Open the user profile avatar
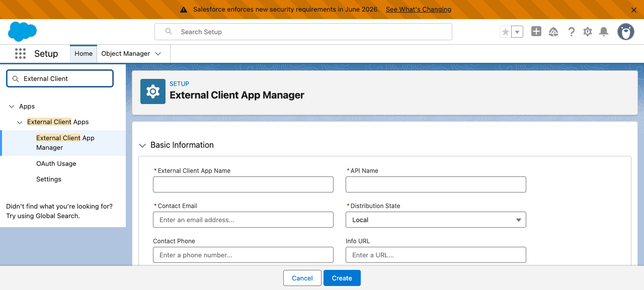Screen dimensions: 644x290 (x=626, y=32)
